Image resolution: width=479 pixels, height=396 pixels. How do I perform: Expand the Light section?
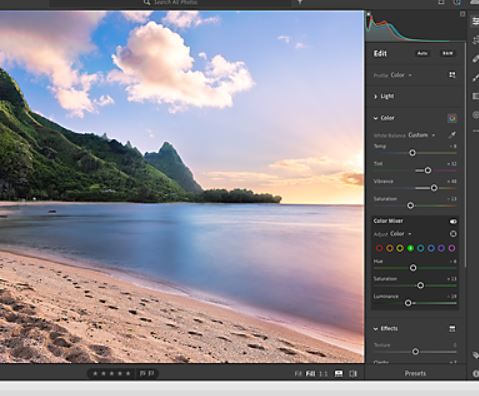pos(384,96)
